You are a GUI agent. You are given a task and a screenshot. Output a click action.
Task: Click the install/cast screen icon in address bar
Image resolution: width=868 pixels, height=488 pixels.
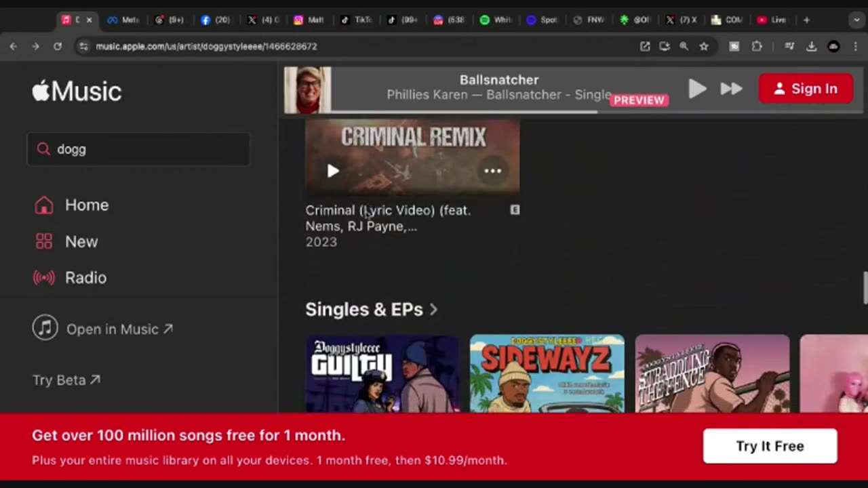[x=665, y=46]
